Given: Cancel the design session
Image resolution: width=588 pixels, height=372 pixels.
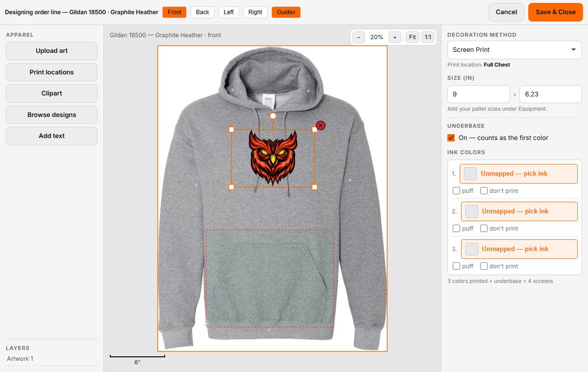Looking at the screenshot, I should [x=506, y=12].
